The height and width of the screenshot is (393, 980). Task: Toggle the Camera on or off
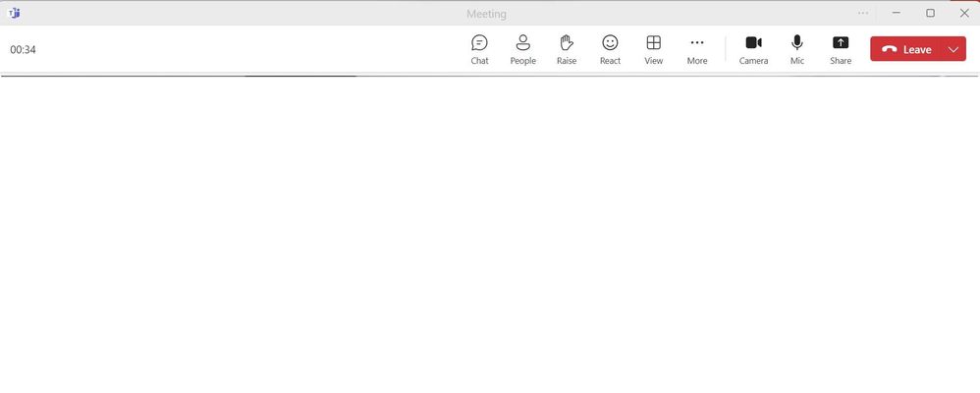[754, 49]
